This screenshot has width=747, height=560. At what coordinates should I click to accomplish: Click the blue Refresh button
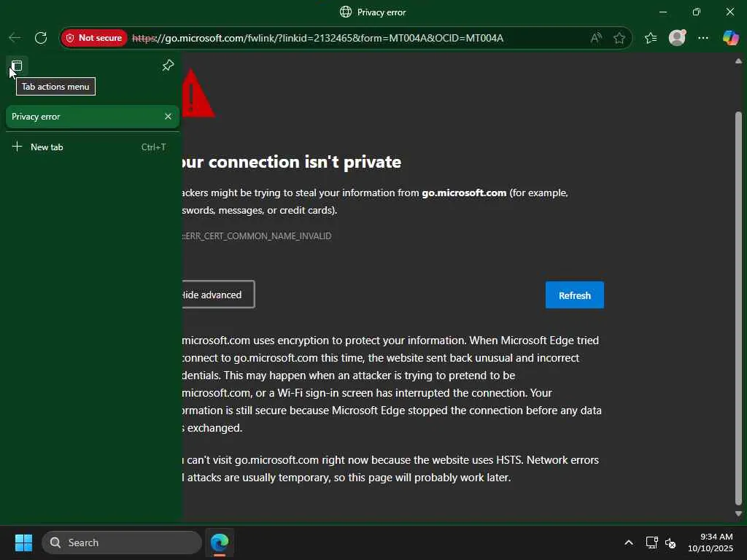575,295
